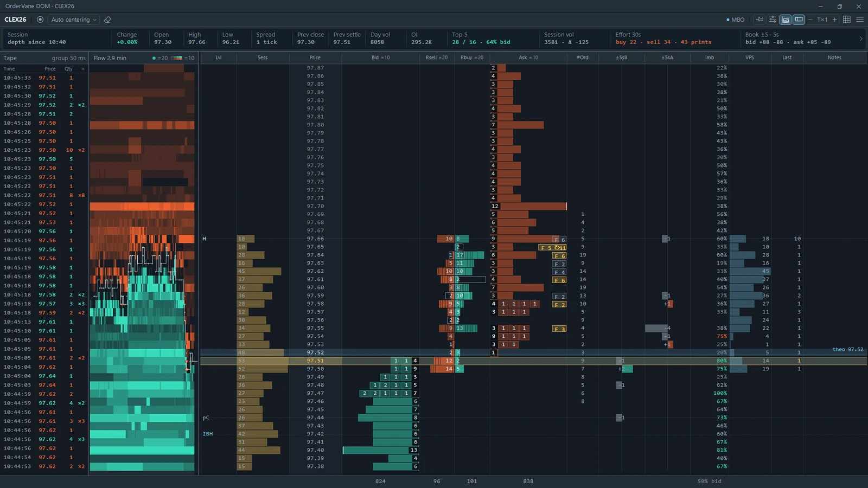Click the 97.70 price cell

click(315, 206)
